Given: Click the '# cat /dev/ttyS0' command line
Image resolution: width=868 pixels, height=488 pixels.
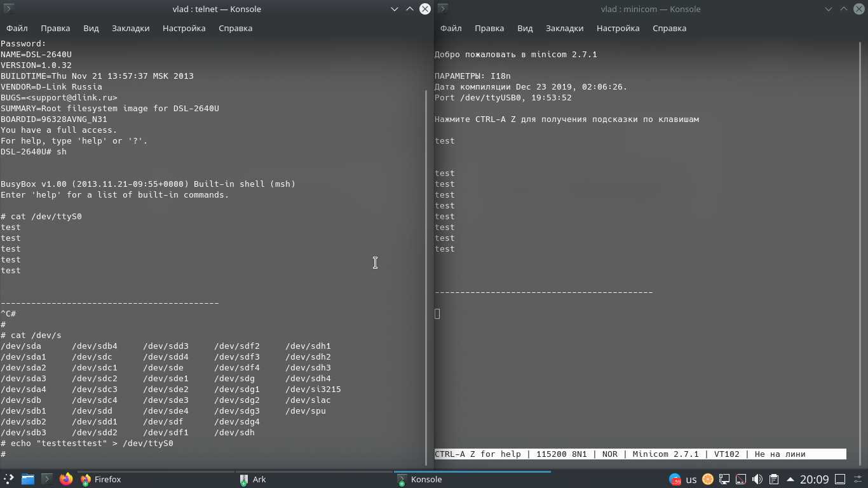Looking at the screenshot, I should click(41, 217).
